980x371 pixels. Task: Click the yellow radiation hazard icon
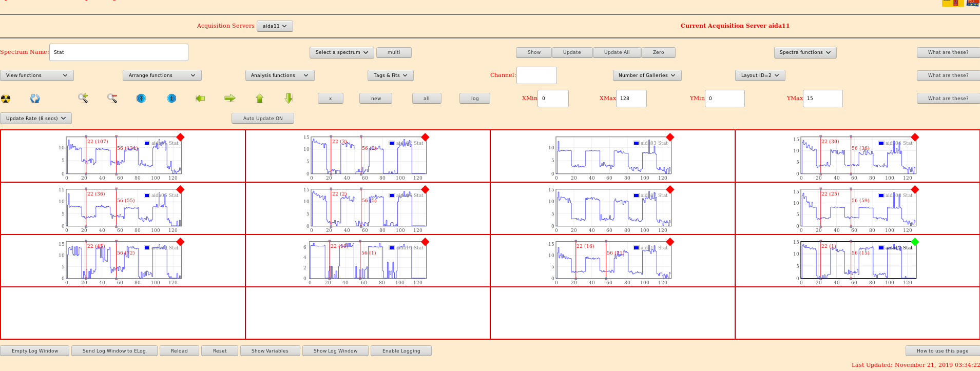point(6,99)
